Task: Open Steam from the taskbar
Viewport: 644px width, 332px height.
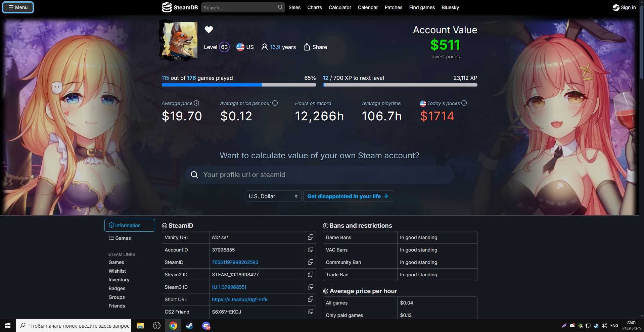Action: pyautogui.click(x=190, y=326)
